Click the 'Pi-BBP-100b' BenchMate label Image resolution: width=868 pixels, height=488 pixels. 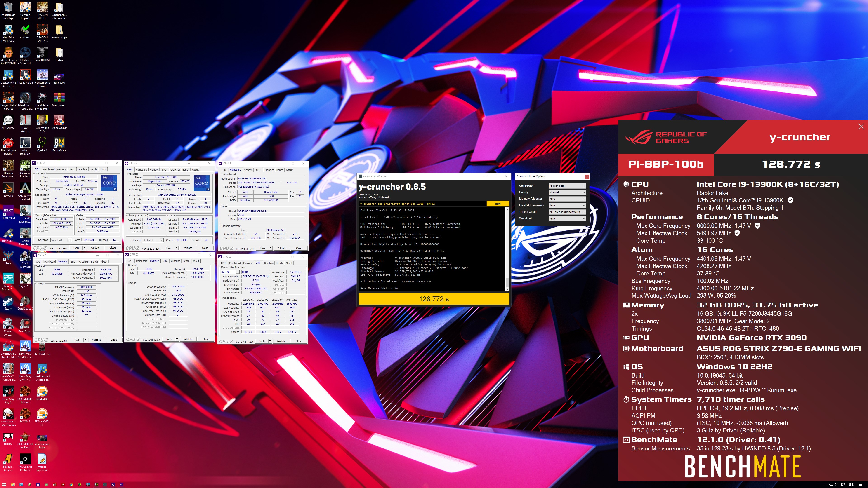point(666,164)
